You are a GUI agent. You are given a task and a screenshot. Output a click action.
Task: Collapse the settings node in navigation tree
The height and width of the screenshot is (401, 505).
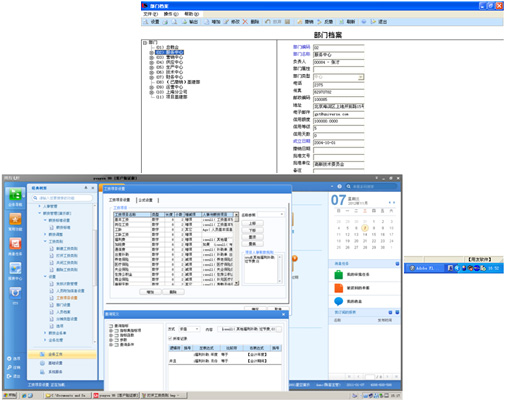(45, 276)
